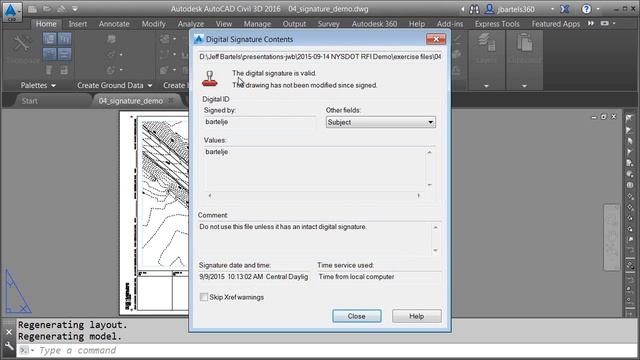Click the blue Help question mark icon
This screenshot has height=360, width=640.
click(x=586, y=9)
